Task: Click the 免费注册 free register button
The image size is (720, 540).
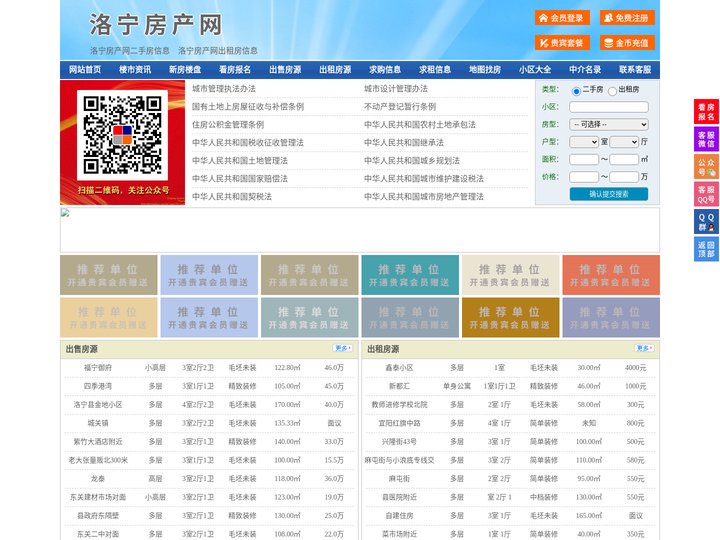Action: 627,18
